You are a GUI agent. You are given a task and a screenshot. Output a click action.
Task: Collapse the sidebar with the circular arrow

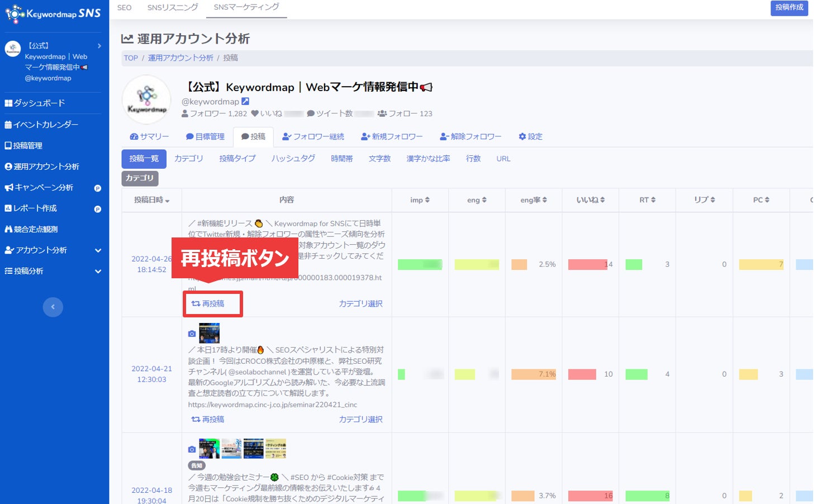pos(53,307)
